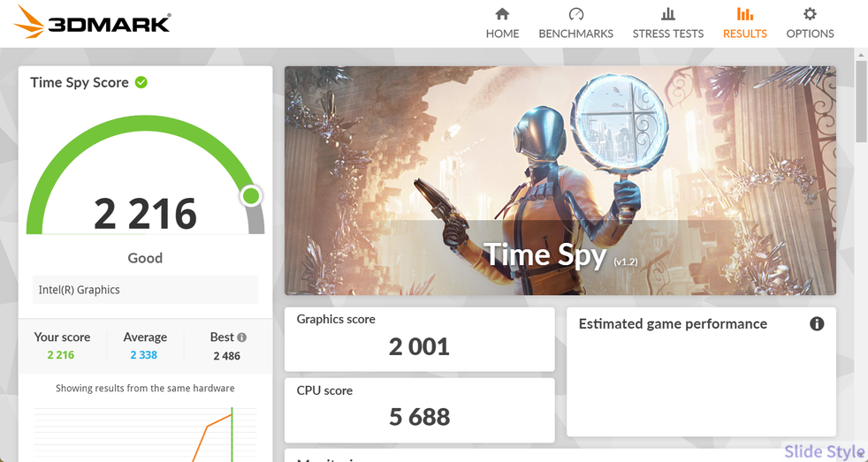Click the Best score value 2 486
The height and width of the screenshot is (462, 868).
(227, 356)
